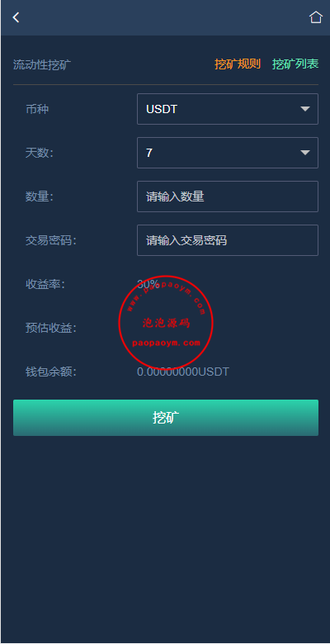Open the 币种 USDT combo box

[x=228, y=109]
